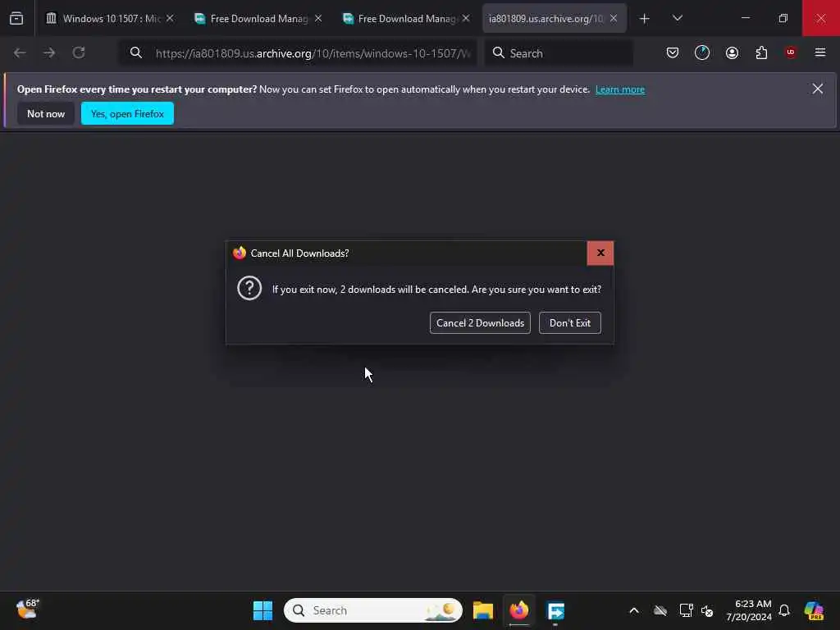840x630 pixels.
Task: Switch to the second Free Download Manager tab
Action: [407, 18]
